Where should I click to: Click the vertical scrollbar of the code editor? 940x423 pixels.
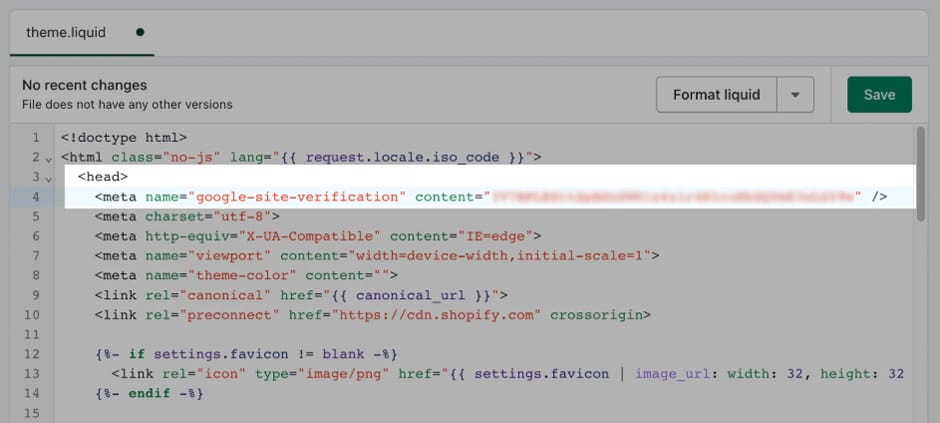[921, 174]
